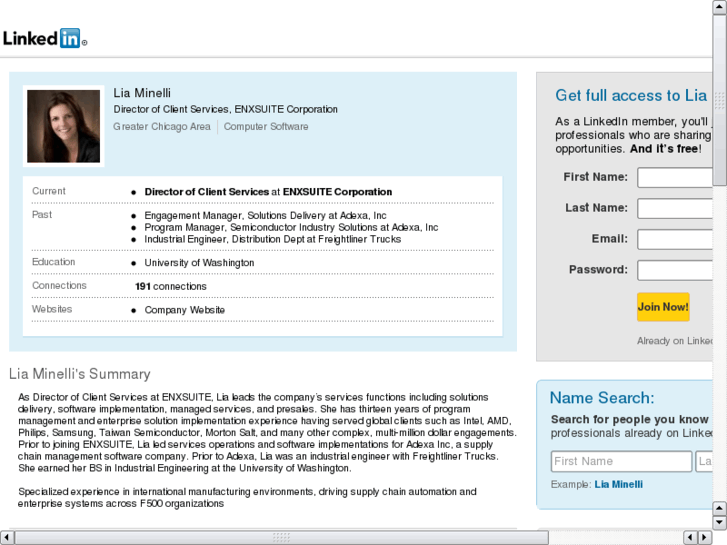Image resolution: width=727 pixels, height=545 pixels.
Task: Focus the Last Name signup field
Action: tap(675, 208)
